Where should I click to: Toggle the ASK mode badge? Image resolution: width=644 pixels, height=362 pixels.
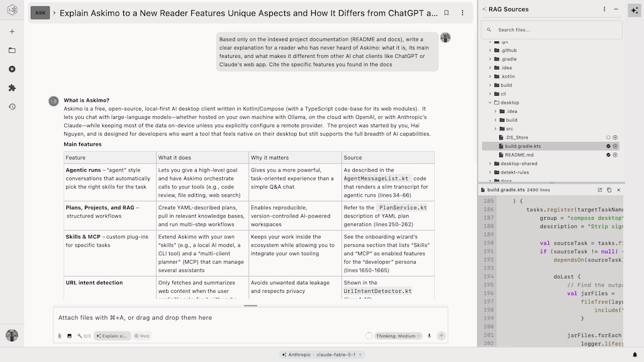40,13
